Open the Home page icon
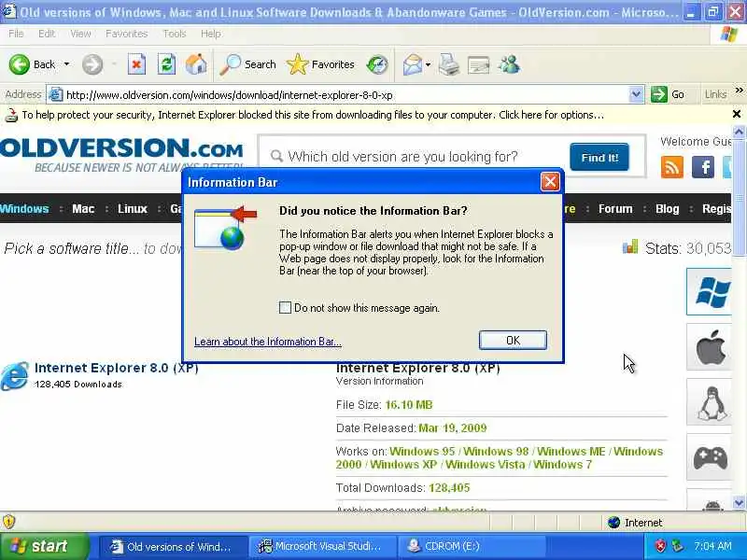 tap(196, 64)
